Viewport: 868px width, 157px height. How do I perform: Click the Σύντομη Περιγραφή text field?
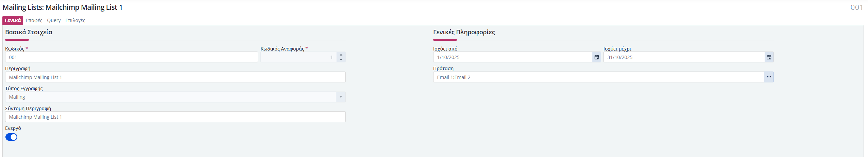175,117
